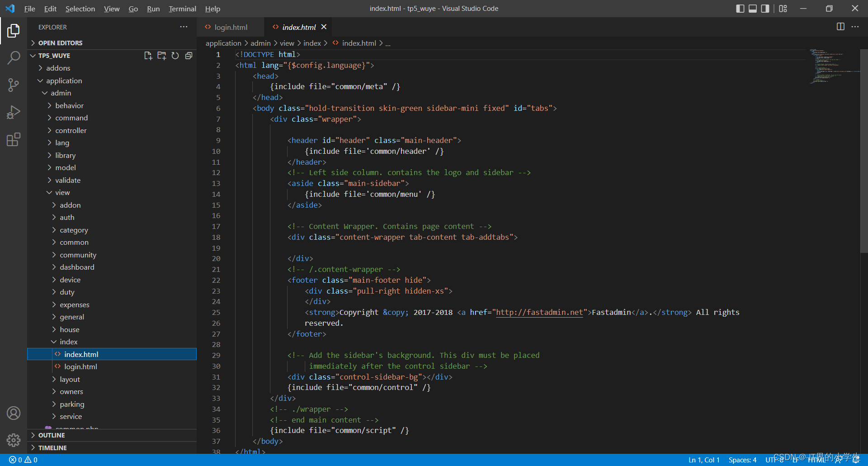Collapse the TP5_WUYE root folder

point(54,56)
